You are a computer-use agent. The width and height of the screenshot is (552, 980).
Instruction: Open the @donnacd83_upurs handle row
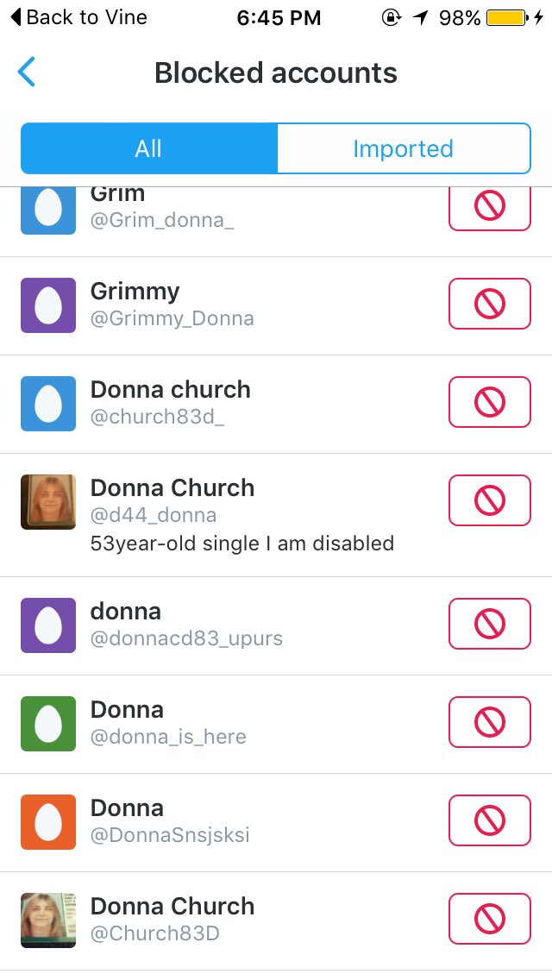tap(276, 625)
